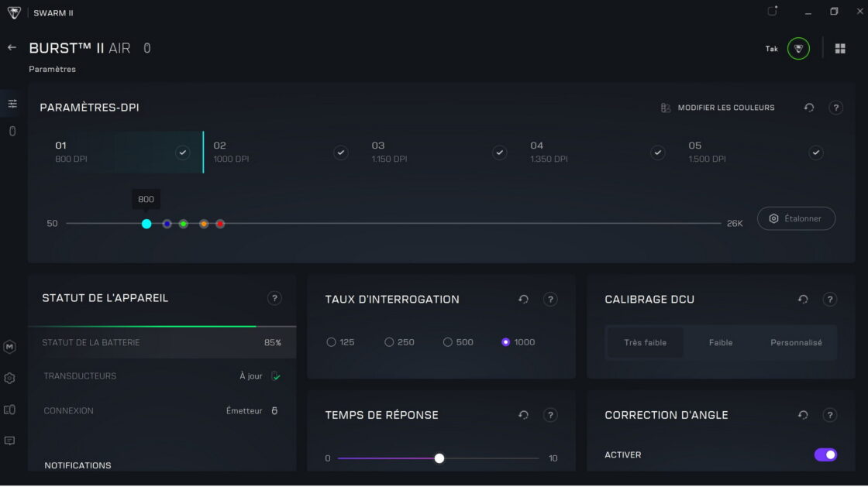This screenshot has width=868, height=487.
Task: Click the Paramètres subtitle
Action: pos(52,69)
